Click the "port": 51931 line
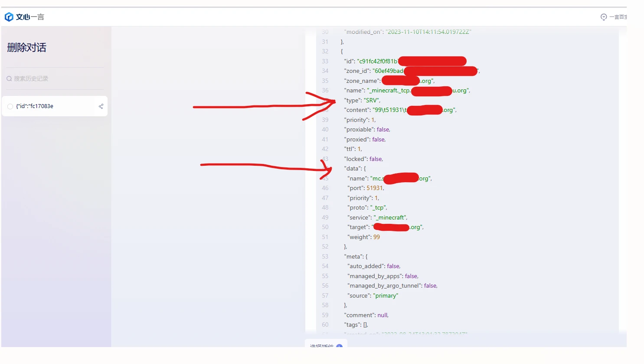Viewport: 644px width, 364px height. (x=366, y=188)
